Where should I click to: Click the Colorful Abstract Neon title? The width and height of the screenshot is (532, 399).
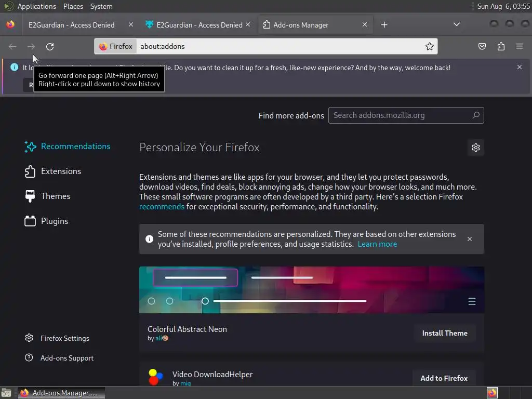click(x=187, y=329)
